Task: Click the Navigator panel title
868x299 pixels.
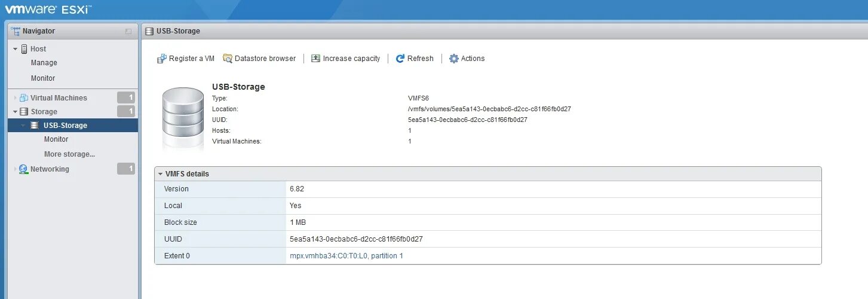Action: pos(39,31)
